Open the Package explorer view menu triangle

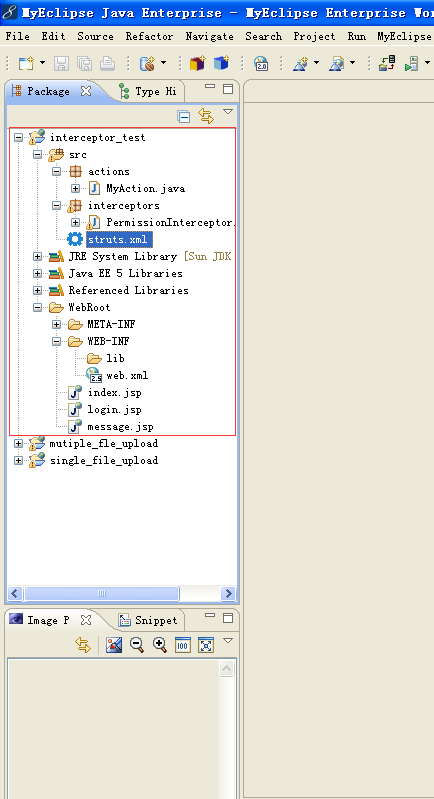point(228,112)
